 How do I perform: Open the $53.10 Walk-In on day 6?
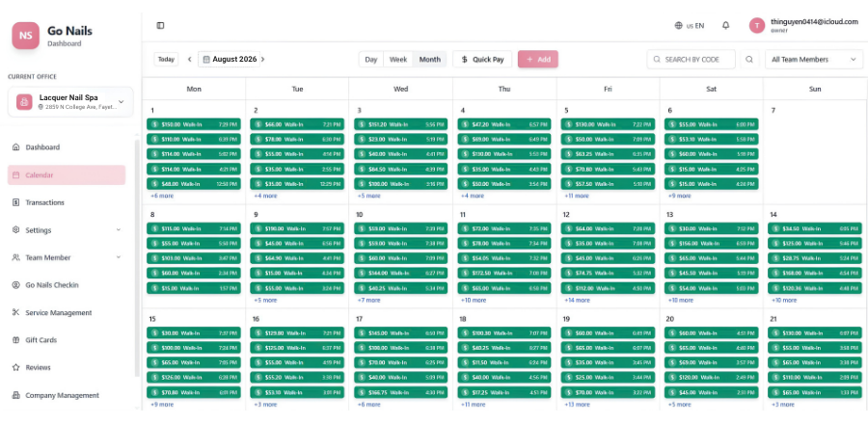[712, 140]
